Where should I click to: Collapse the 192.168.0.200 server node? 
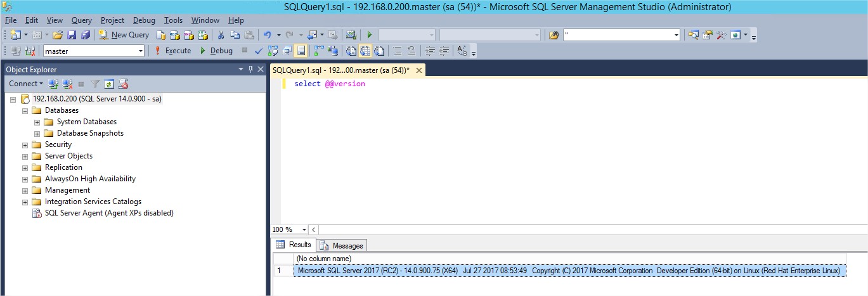13,100
